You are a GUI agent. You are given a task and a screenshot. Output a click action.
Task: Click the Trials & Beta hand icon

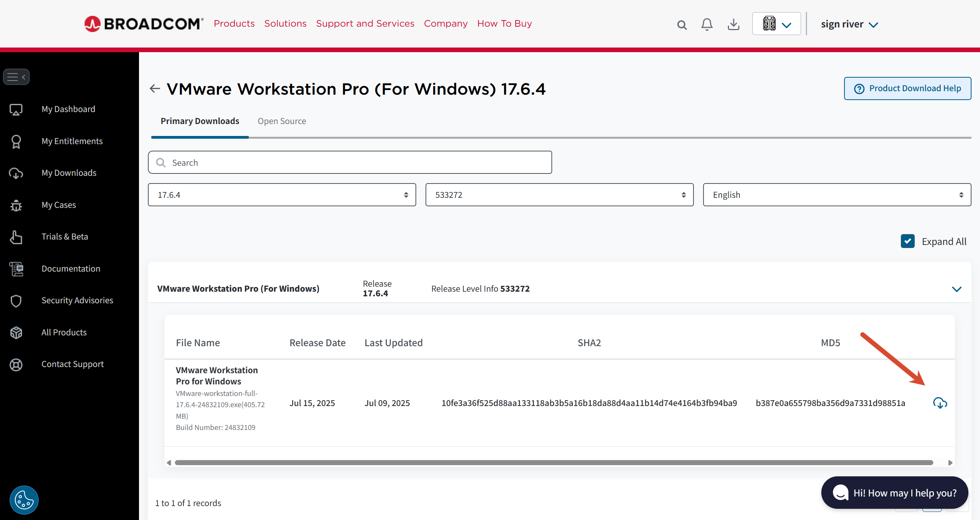point(16,237)
